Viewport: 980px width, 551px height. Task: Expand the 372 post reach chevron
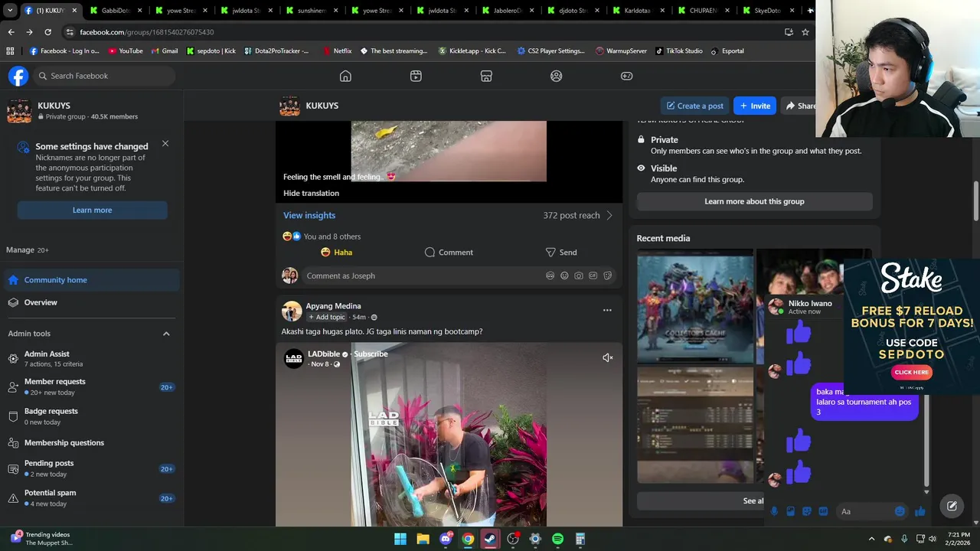[x=609, y=215]
